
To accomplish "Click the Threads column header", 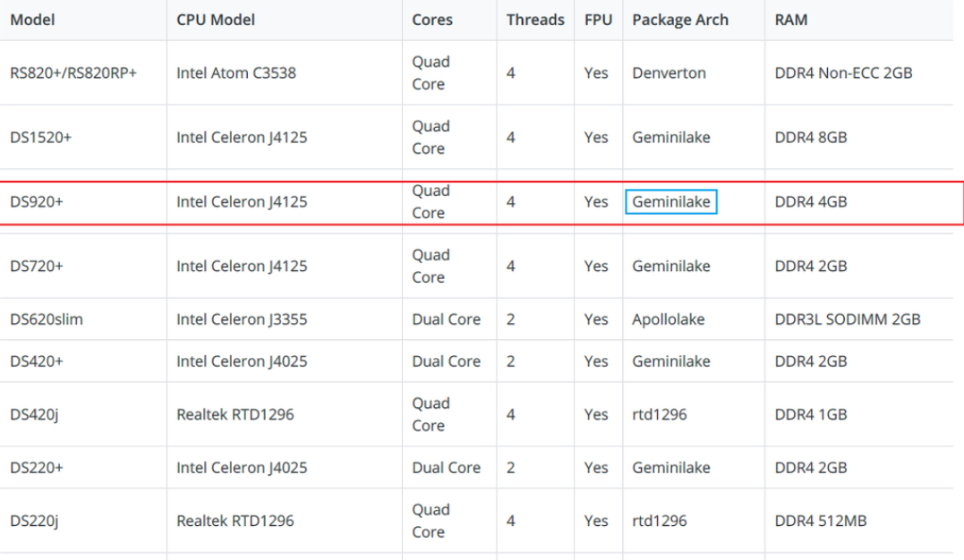I will [534, 20].
